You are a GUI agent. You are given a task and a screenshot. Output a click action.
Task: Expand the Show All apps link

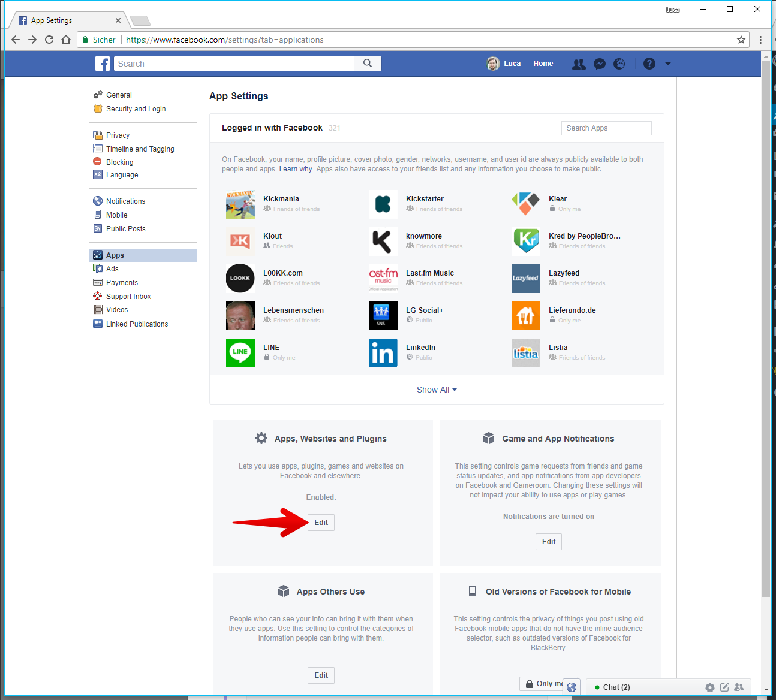437,390
